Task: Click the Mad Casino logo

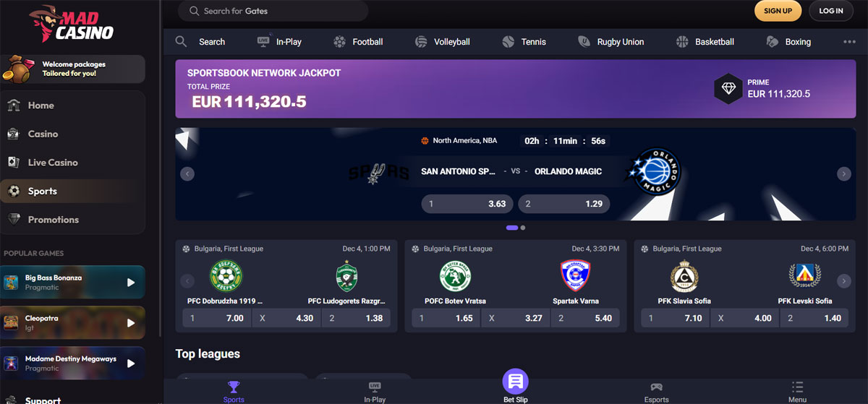Action: [x=71, y=26]
